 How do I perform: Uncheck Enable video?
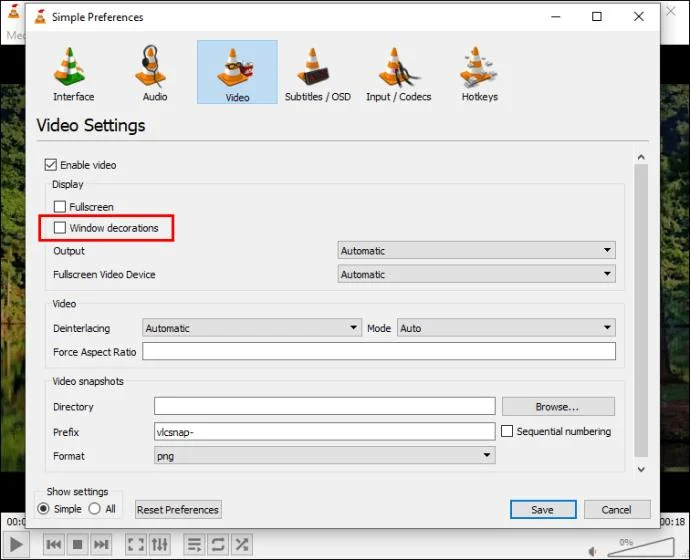pyautogui.click(x=51, y=165)
